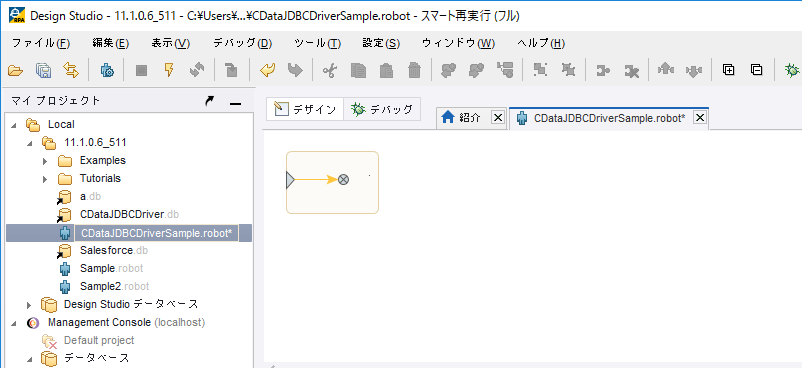Viewport: 802px width, 368px height.
Task: Expand the Tutorials folder
Action: pyautogui.click(x=45, y=179)
